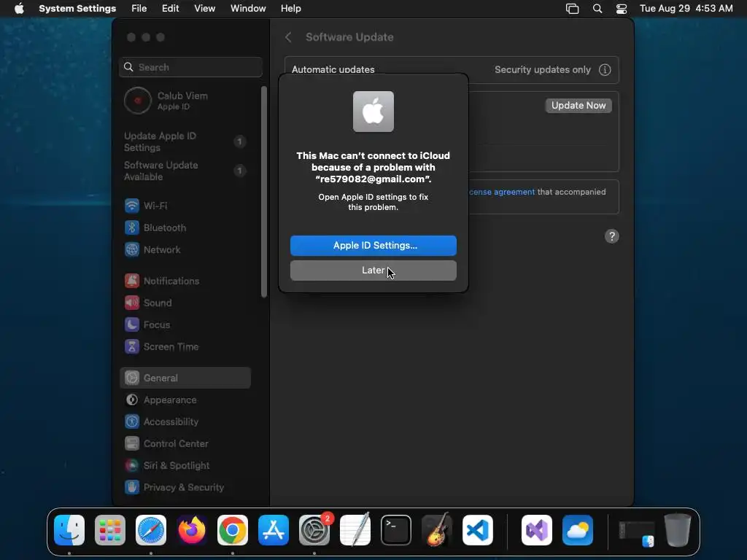Open Control Center in menu bar
This screenshot has height=560, width=747.
tap(622, 9)
